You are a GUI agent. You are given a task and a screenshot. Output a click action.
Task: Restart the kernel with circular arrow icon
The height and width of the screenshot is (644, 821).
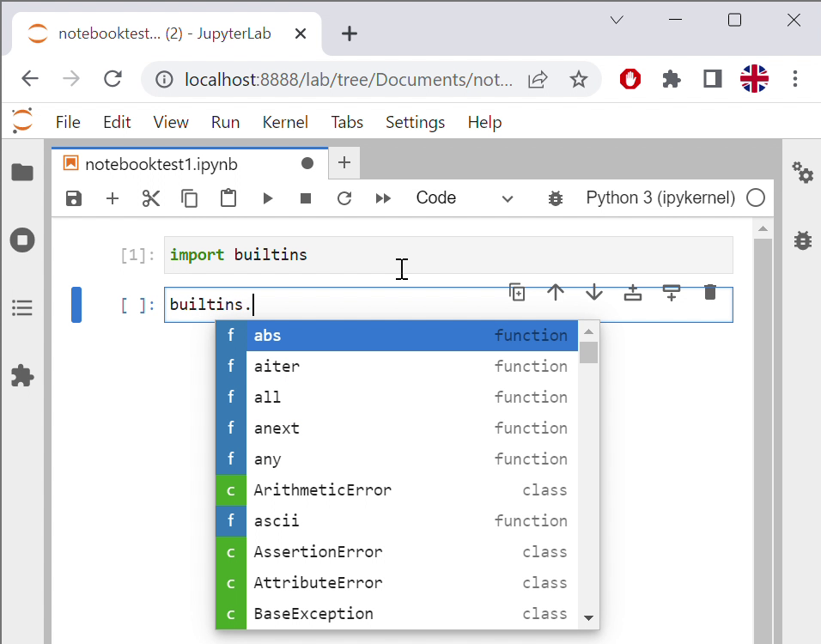point(344,198)
